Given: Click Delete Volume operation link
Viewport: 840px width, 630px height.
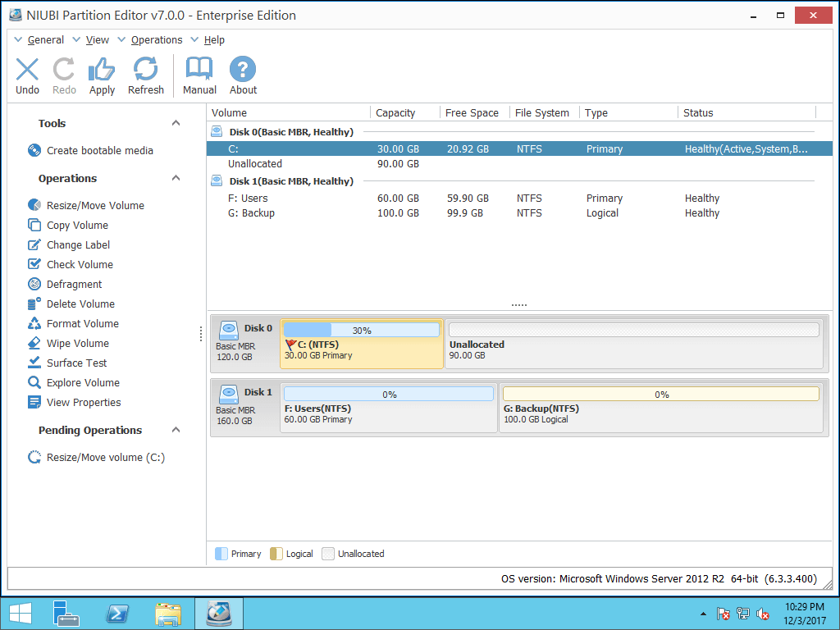Looking at the screenshot, I should (80, 304).
